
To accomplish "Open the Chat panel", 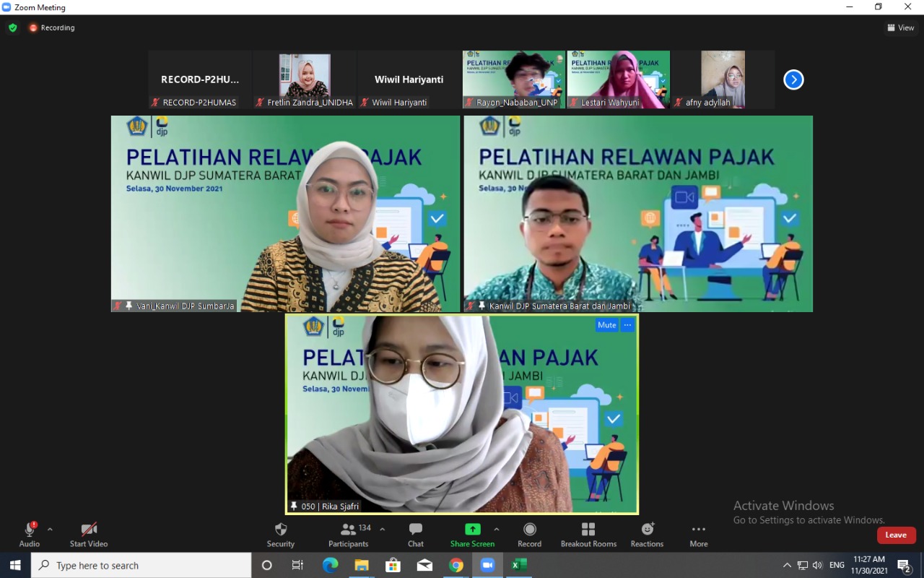I will click(416, 530).
